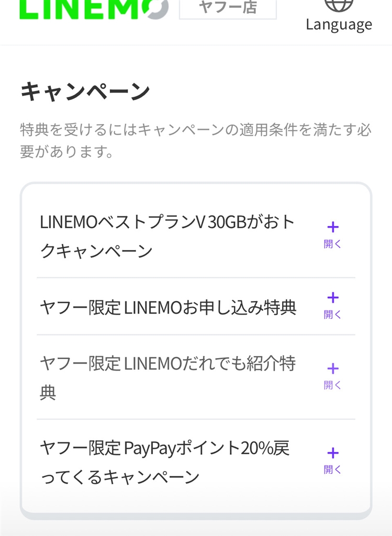Click the plus icon for LINEMOベストプランV 30GB campaign
392x536 pixels.
click(x=332, y=227)
